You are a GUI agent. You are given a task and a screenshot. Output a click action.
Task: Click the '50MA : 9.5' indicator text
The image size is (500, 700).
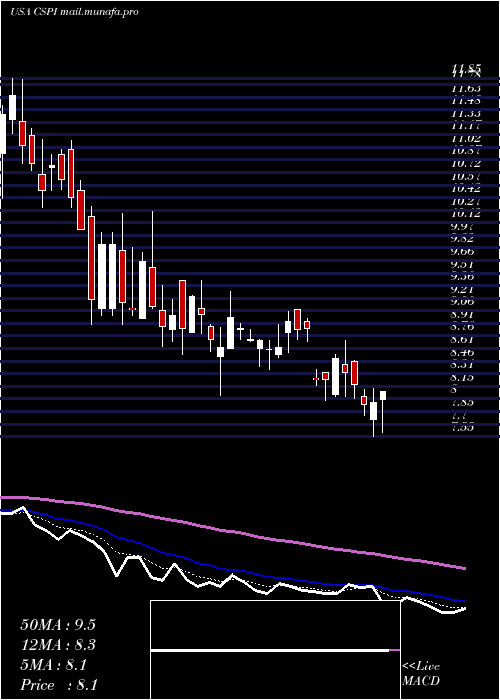click(58, 625)
